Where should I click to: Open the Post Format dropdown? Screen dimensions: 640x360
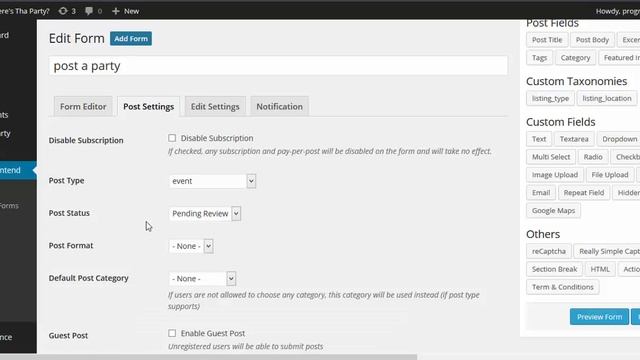[191, 246]
